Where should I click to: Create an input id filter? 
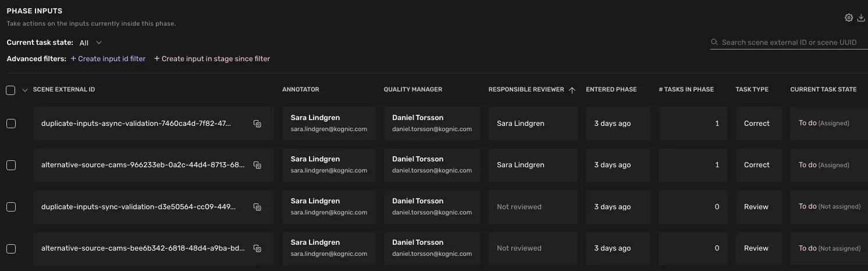tap(108, 59)
